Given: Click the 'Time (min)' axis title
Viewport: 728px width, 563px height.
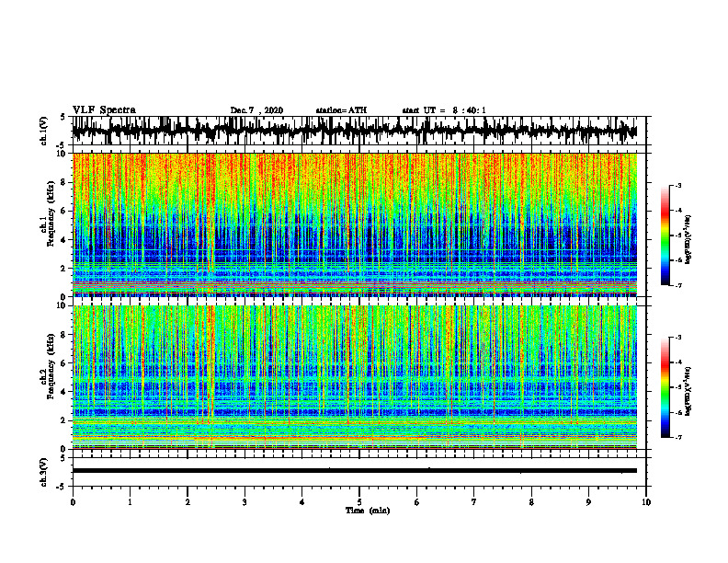Looking at the screenshot, I should tap(368, 511).
